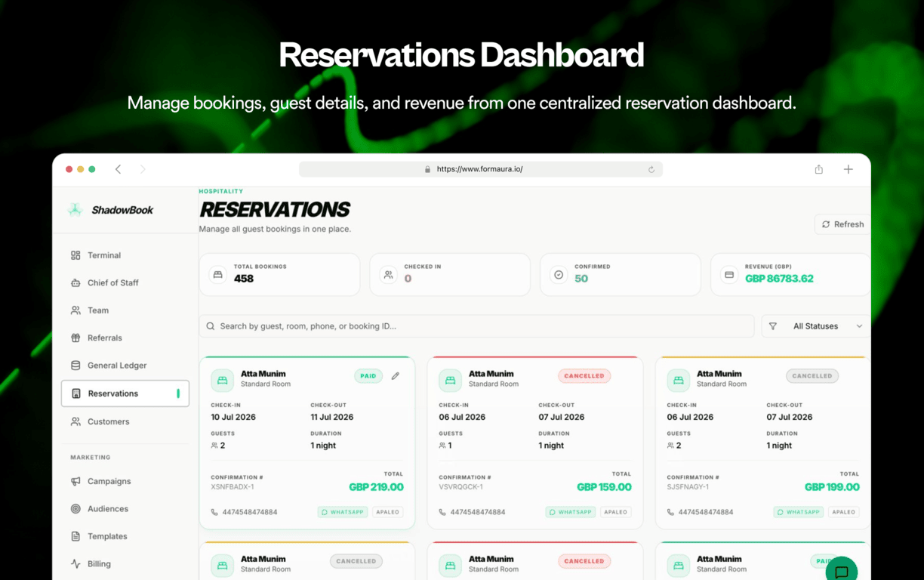Viewport: 924px width, 580px height.
Task: Click phone icon on SJSFNAGY-1 card
Action: point(670,512)
